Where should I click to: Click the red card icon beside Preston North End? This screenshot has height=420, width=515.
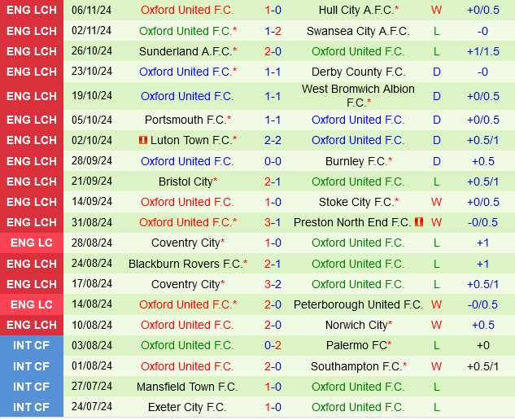pos(419,222)
